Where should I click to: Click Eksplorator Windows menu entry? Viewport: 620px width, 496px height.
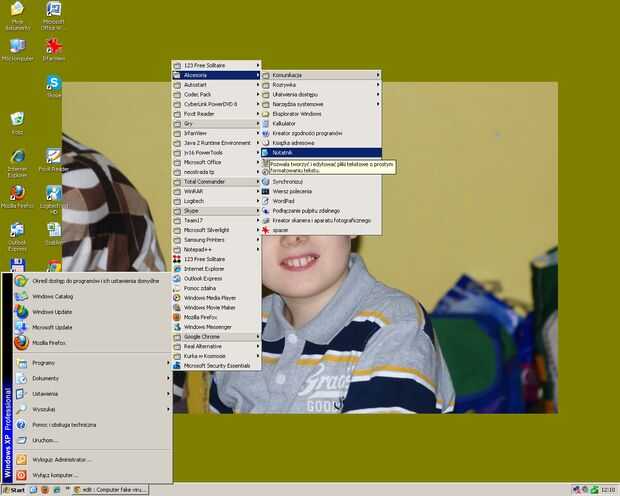tap(321, 114)
